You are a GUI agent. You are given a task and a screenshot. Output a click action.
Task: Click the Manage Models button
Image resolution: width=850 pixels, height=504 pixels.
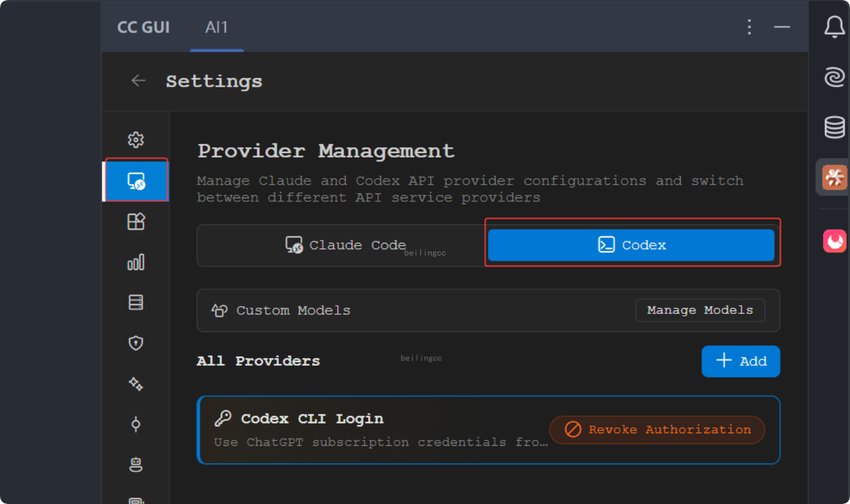(x=700, y=310)
